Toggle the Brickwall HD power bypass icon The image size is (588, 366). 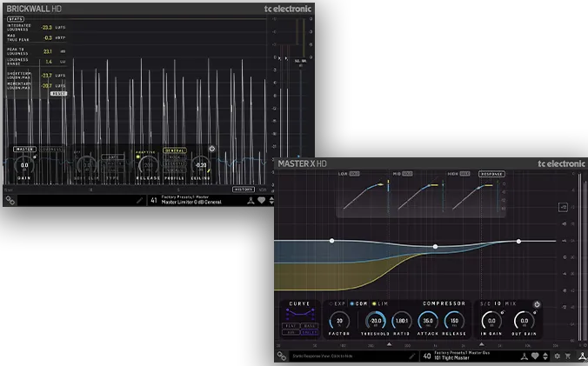212,149
